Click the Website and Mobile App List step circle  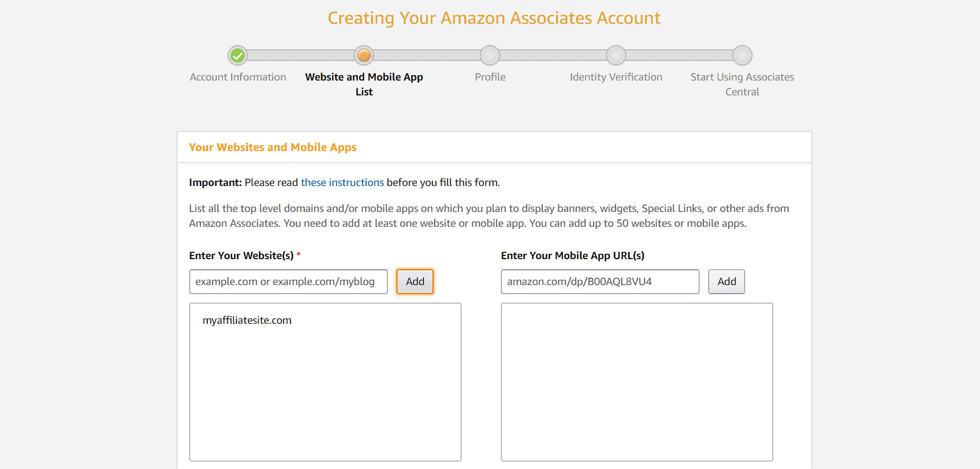pos(364,55)
